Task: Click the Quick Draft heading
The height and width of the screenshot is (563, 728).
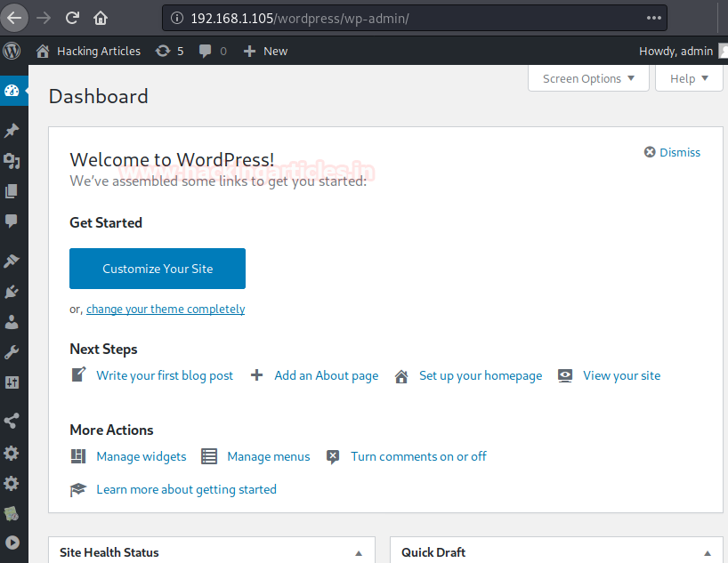Action: 433,552
